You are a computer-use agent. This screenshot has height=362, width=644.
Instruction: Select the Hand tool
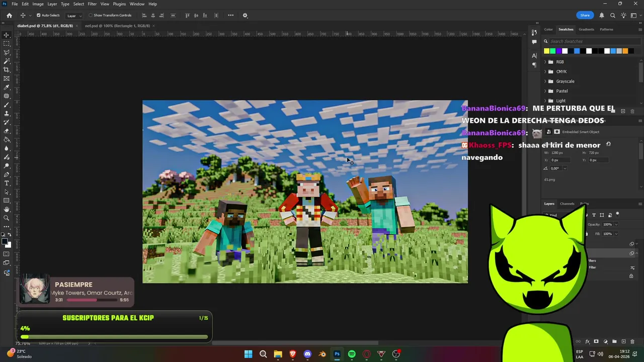point(7,209)
